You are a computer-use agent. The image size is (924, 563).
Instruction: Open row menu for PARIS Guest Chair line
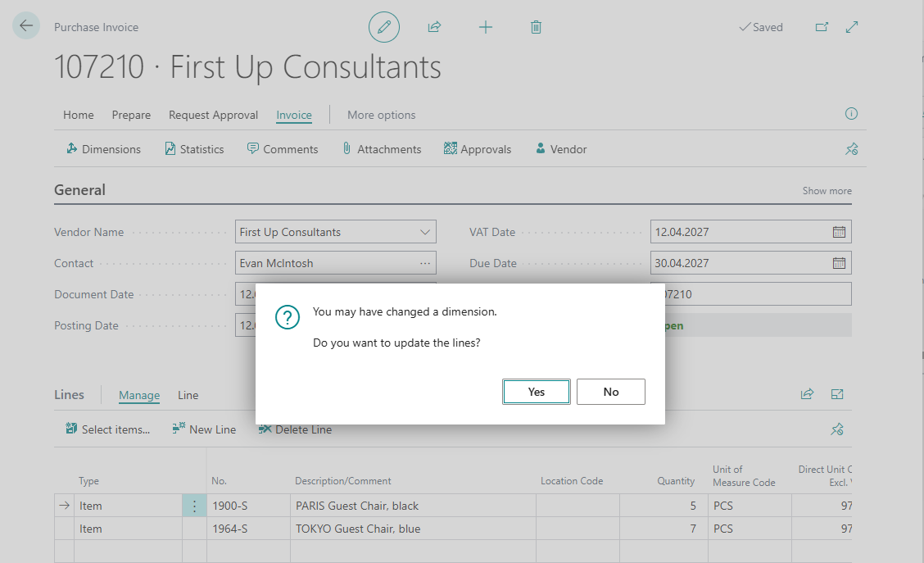coord(194,506)
